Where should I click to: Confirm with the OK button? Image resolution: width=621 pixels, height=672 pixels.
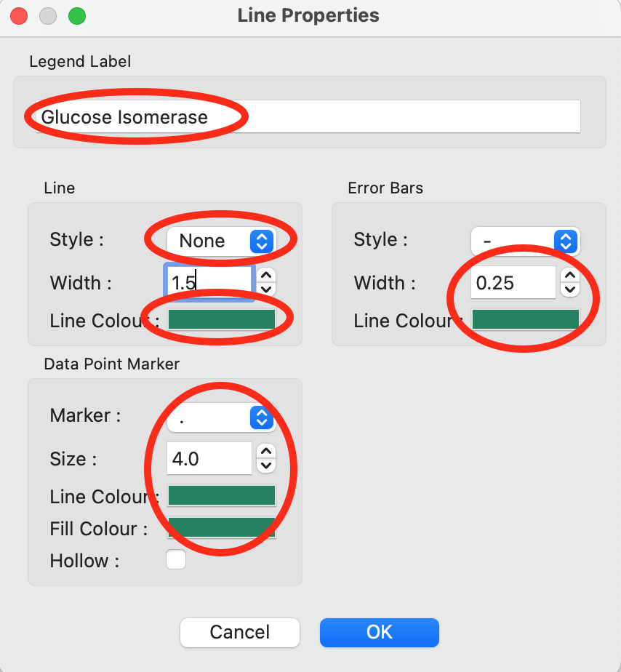click(x=379, y=632)
